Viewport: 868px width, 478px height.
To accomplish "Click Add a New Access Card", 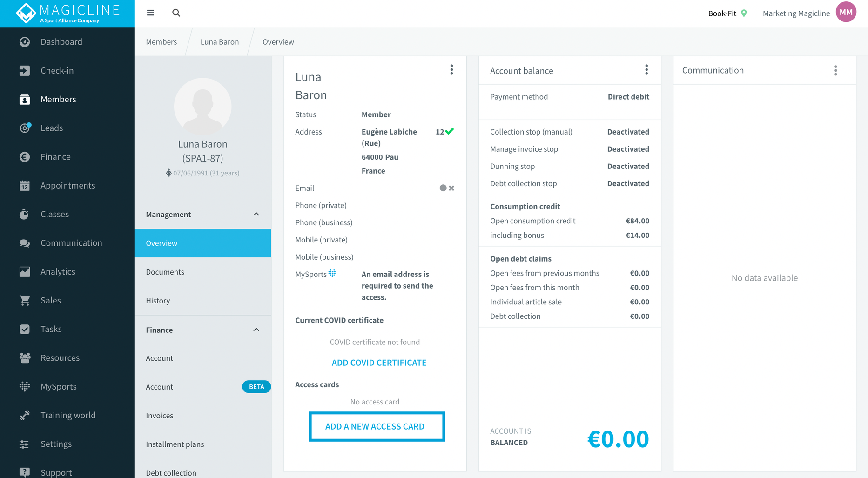I will click(377, 426).
